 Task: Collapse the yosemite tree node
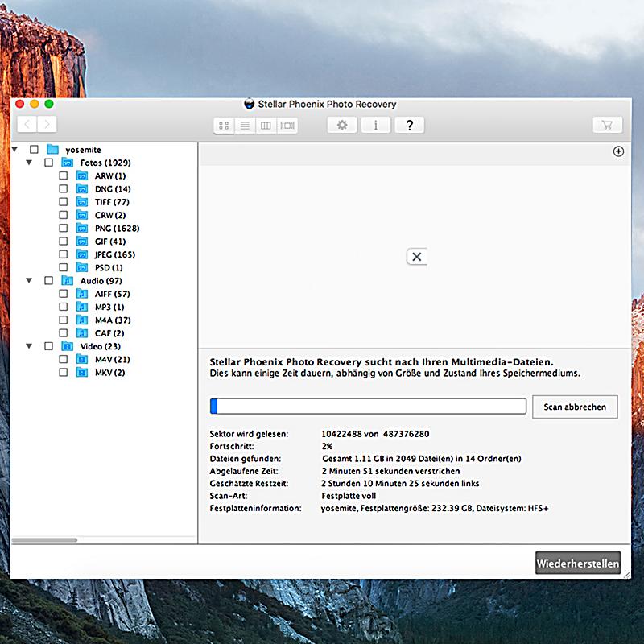pos(14,149)
